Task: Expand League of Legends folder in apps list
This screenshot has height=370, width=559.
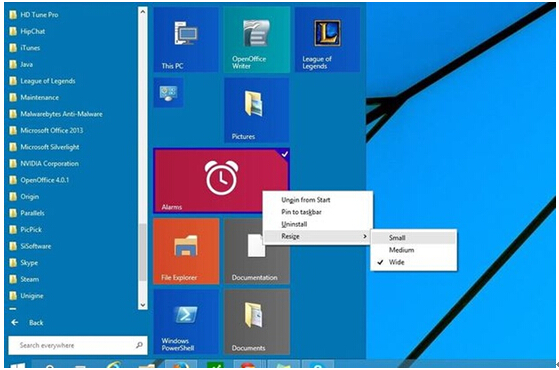Action: (x=42, y=81)
